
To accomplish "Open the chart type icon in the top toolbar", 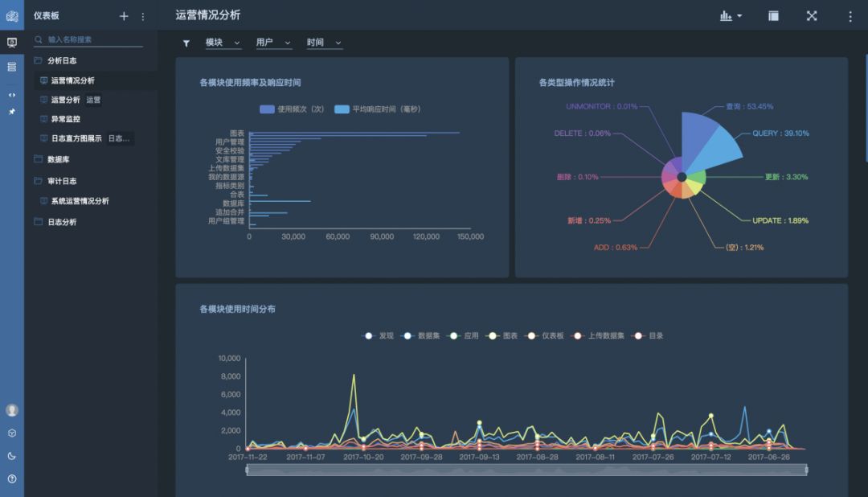I will [727, 15].
